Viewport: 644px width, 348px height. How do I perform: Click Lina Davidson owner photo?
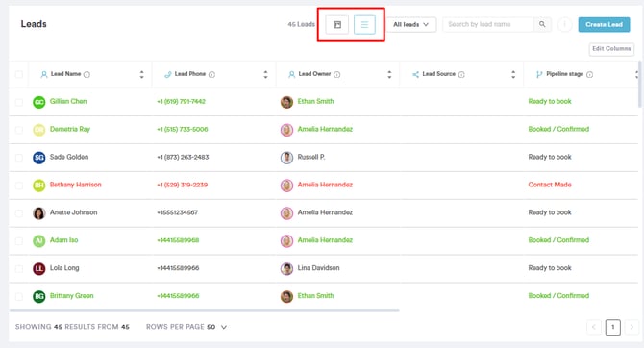point(286,268)
